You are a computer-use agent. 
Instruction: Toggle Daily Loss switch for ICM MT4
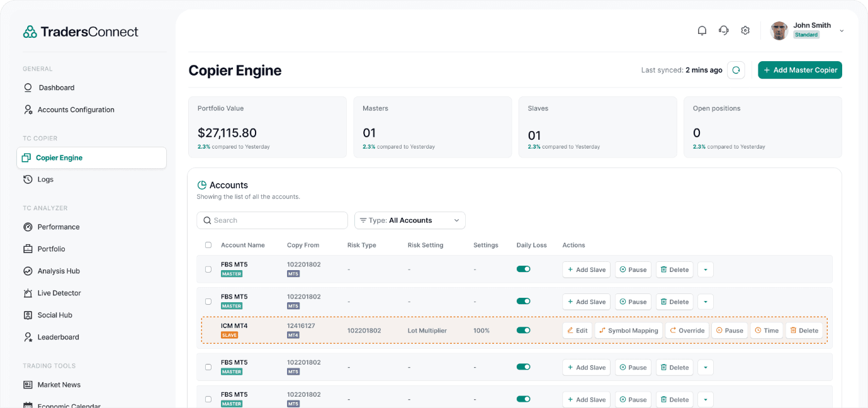click(x=523, y=330)
